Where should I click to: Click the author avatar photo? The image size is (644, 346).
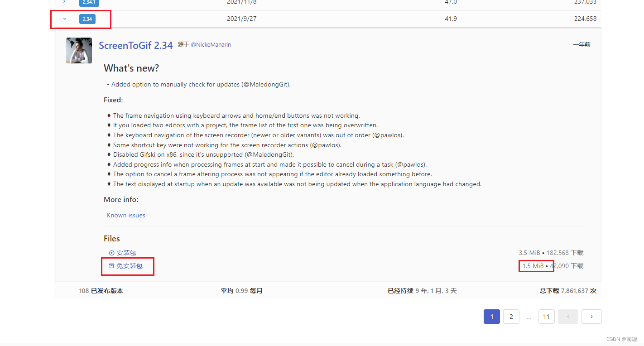coord(79,50)
